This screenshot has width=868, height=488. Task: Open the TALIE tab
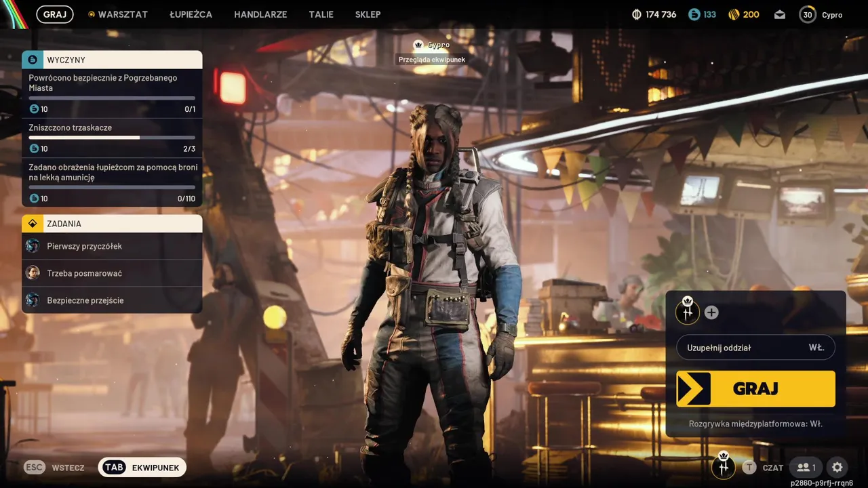tap(321, 14)
